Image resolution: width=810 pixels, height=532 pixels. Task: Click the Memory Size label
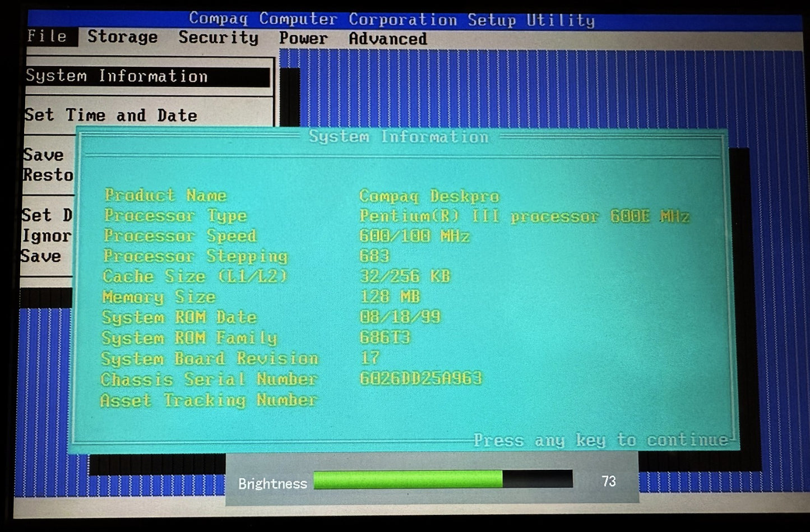(x=159, y=297)
